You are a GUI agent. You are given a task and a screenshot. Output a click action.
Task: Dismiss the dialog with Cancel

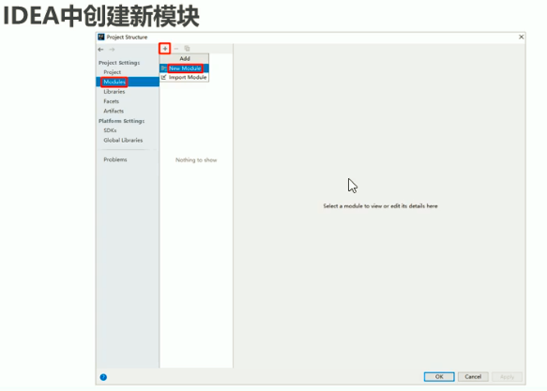point(473,377)
